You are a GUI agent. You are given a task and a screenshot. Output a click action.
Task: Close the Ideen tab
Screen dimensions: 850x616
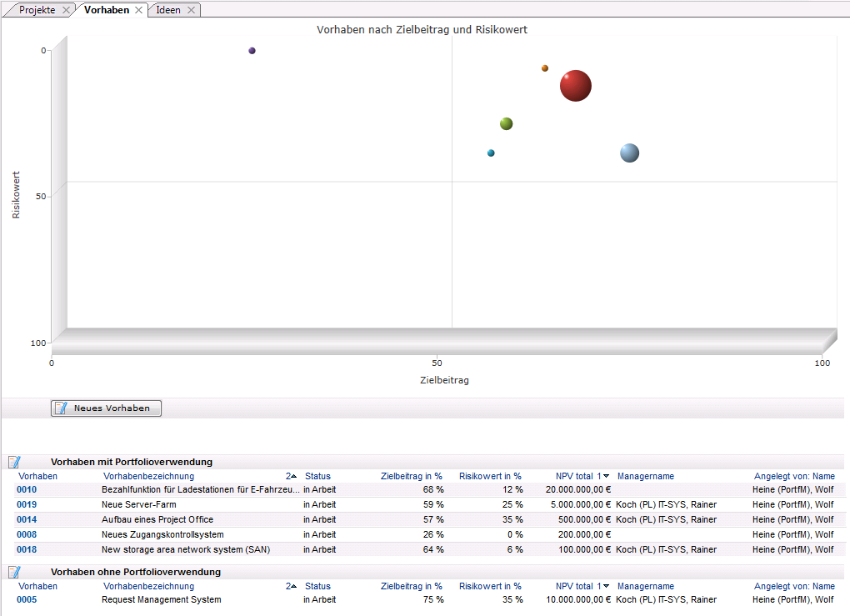pos(191,10)
